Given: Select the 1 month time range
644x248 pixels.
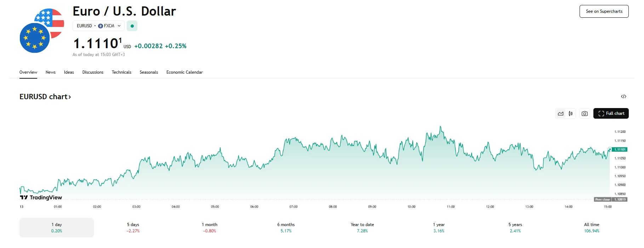Looking at the screenshot, I should 210,227.
